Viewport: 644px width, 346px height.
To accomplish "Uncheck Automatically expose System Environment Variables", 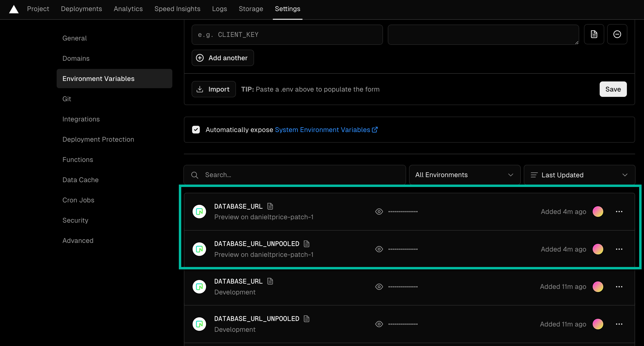I will (x=196, y=129).
